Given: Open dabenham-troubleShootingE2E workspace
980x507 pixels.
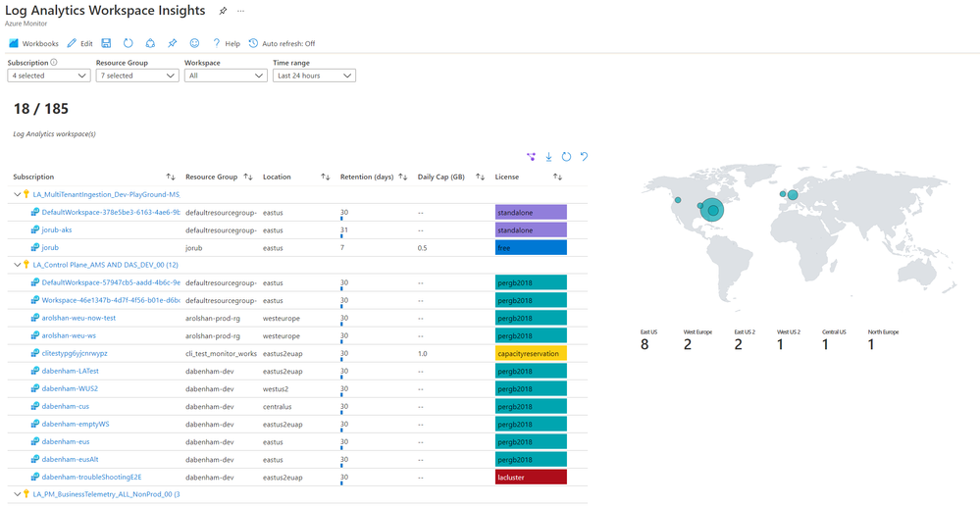Looking at the screenshot, I should pos(91,477).
